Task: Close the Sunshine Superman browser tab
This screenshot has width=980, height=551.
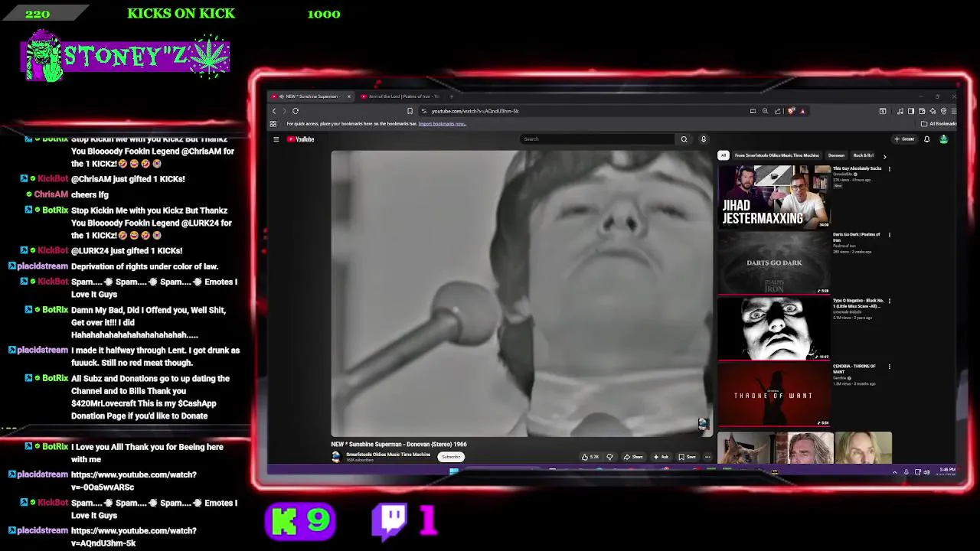Action: click(348, 96)
